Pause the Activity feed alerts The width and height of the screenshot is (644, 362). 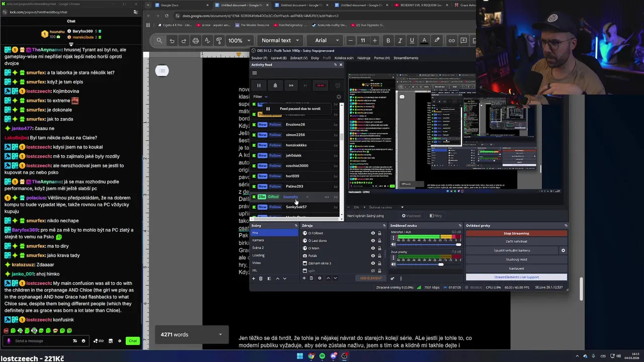[x=259, y=85]
